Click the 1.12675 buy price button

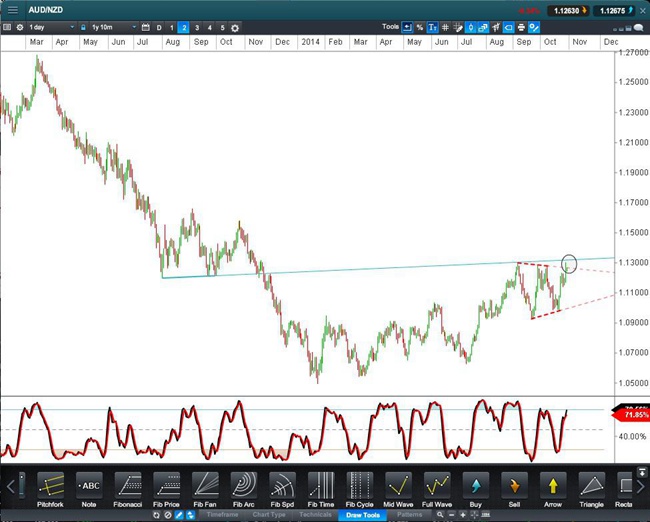coord(616,11)
